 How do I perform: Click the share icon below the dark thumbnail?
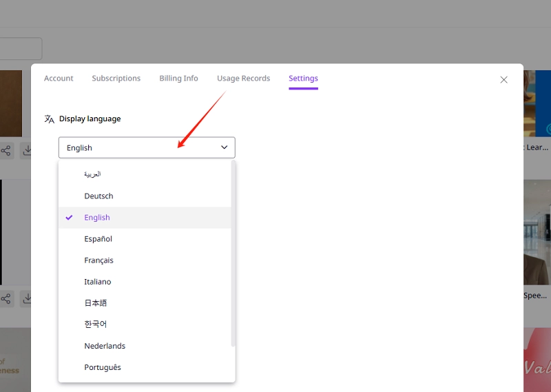[x=6, y=298]
